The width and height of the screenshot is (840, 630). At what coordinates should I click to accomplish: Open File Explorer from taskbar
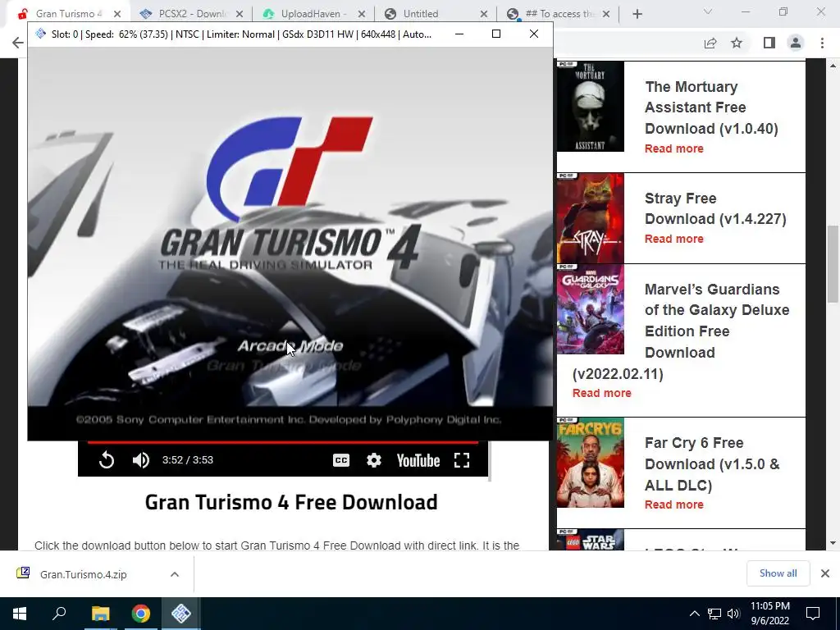(x=100, y=614)
